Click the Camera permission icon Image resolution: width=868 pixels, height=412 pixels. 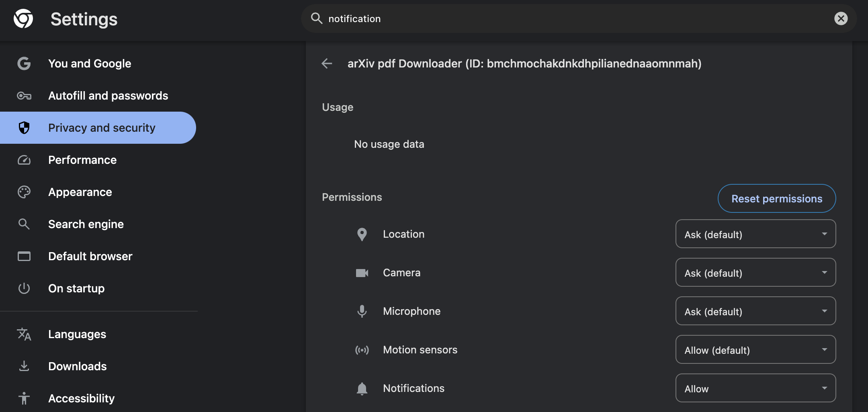point(362,273)
